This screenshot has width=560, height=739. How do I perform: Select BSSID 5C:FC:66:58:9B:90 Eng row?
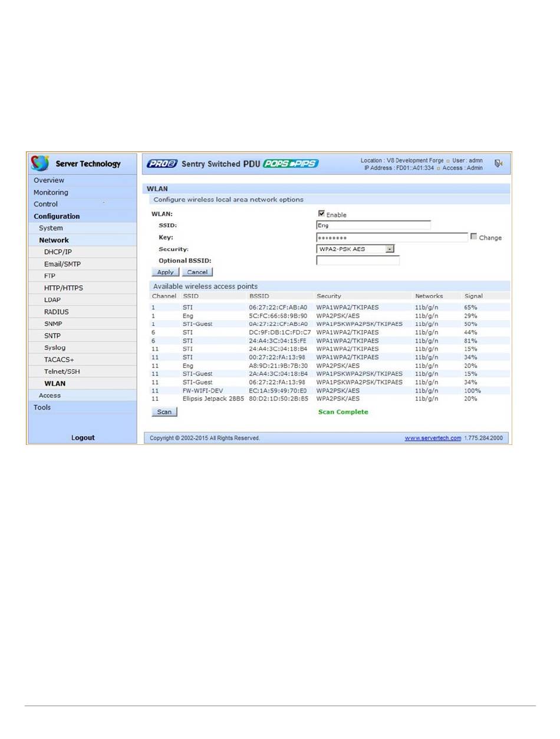click(330, 316)
